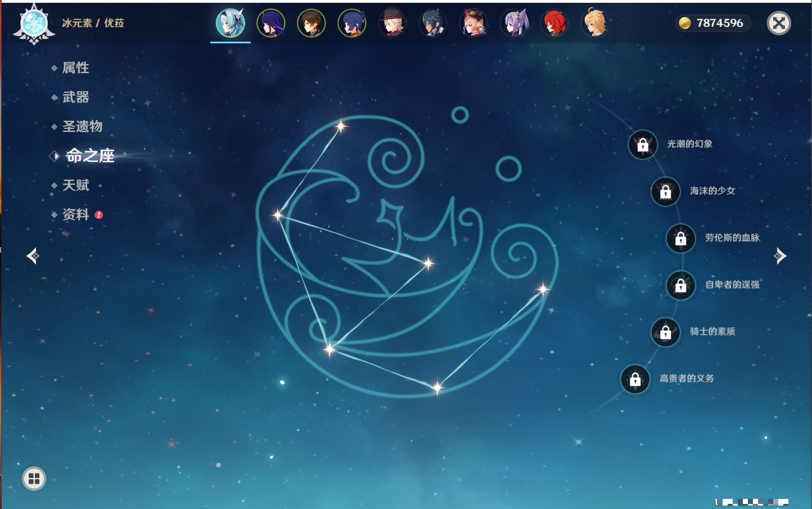Select the 骑士的素质 constellation label
Image resolution: width=812 pixels, height=509 pixels.
pos(712,331)
